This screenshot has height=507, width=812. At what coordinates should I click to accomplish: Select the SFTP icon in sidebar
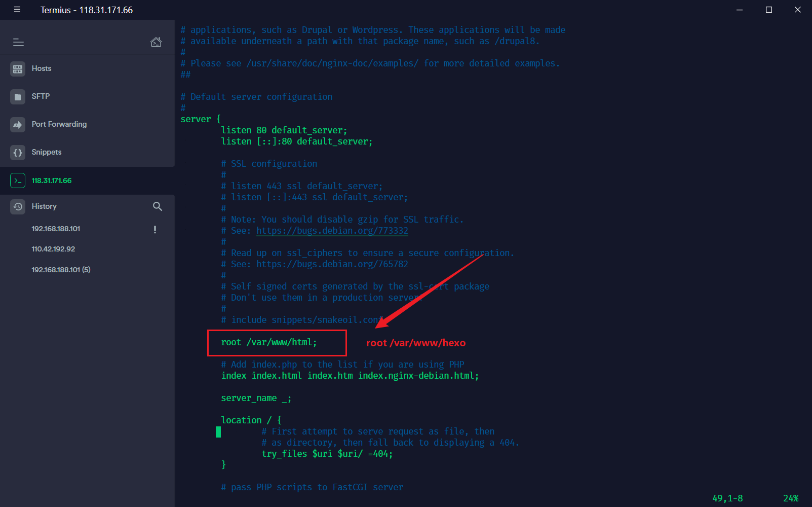pyautogui.click(x=18, y=96)
